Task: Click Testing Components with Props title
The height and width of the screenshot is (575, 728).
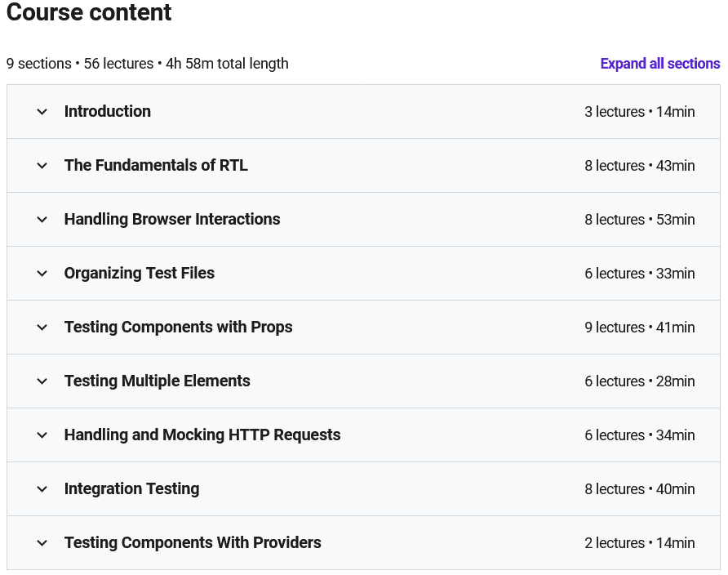Action: tap(178, 327)
